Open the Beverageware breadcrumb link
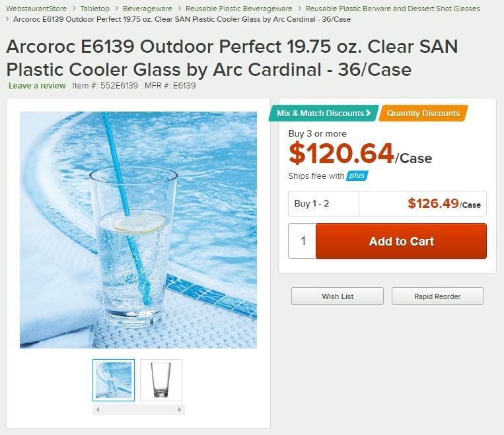This screenshot has width=504, height=435. [x=148, y=9]
